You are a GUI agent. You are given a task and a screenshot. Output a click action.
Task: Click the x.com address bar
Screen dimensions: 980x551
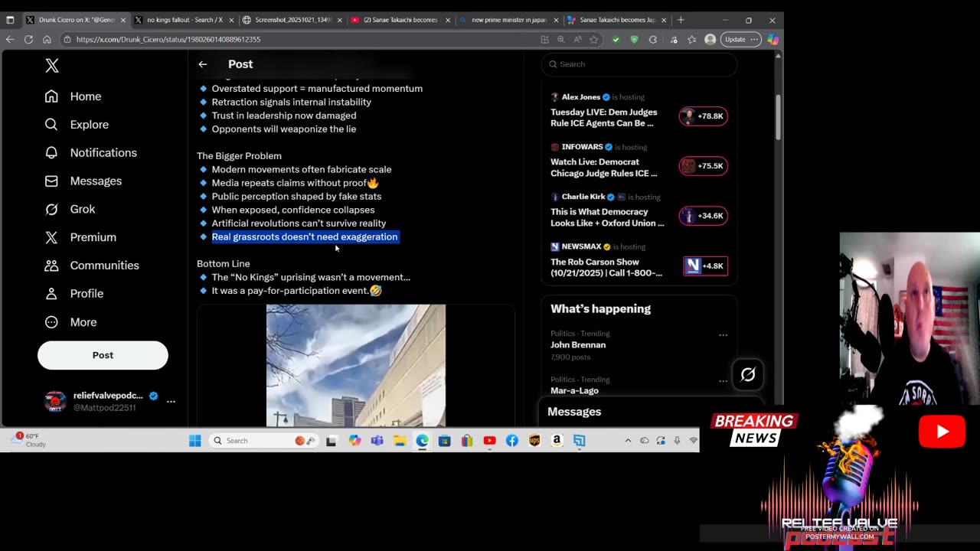pos(299,39)
